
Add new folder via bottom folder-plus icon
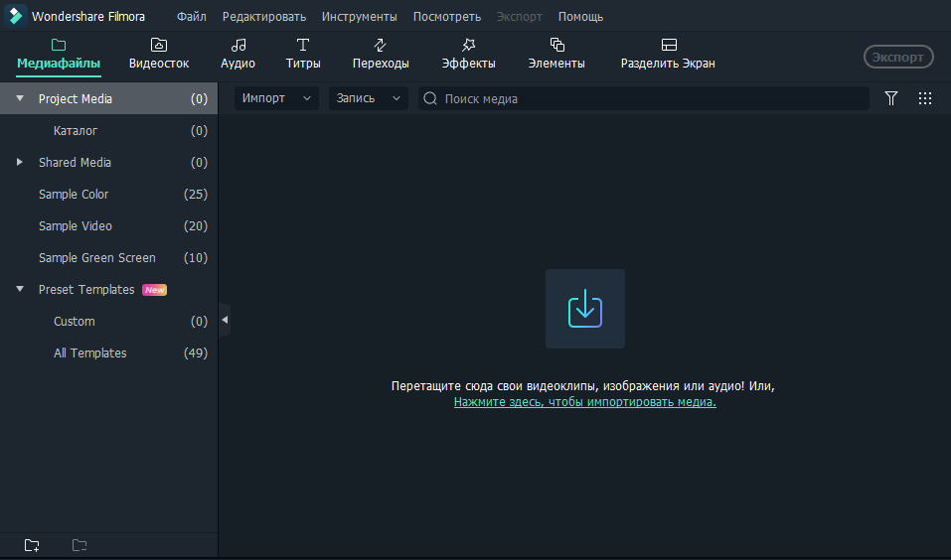(x=32, y=545)
